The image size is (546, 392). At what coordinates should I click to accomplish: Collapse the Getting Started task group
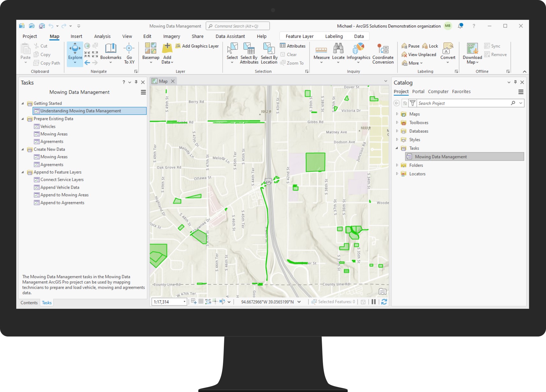click(23, 103)
